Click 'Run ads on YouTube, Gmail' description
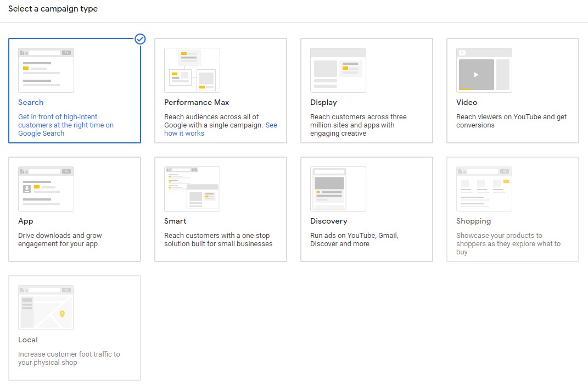 pos(354,240)
